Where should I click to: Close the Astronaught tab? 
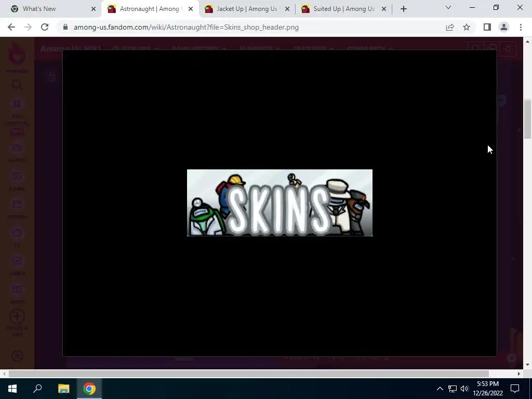pyautogui.click(x=191, y=9)
